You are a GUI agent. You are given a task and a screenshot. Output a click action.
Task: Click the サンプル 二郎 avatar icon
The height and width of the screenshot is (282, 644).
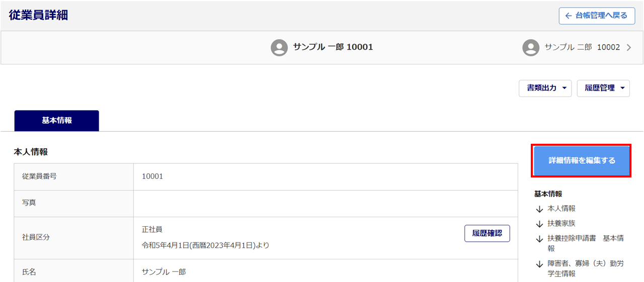pos(531,47)
